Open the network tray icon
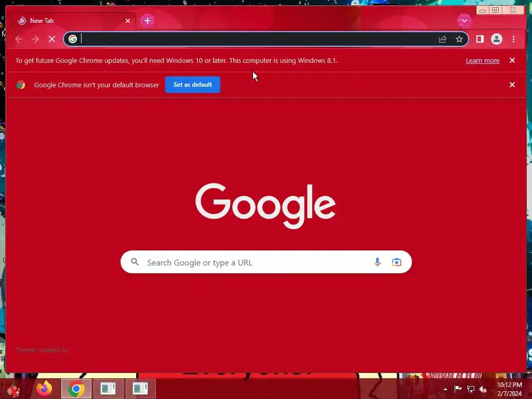The height and width of the screenshot is (399, 532). (471, 389)
